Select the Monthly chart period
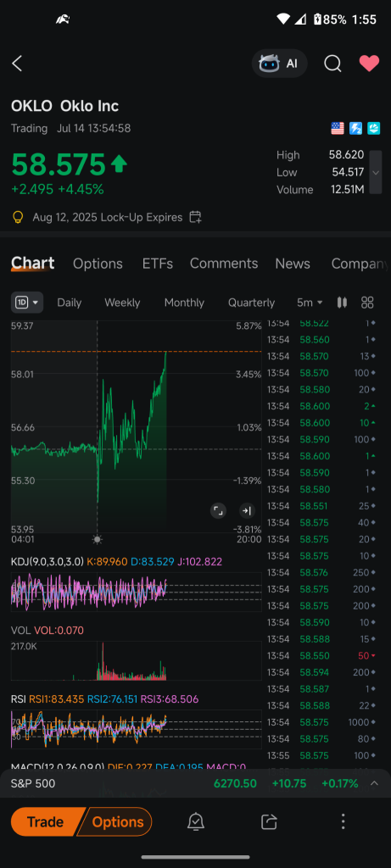Image resolution: width=391 pixels, height=868 pixels. click(x=184, y=303)
